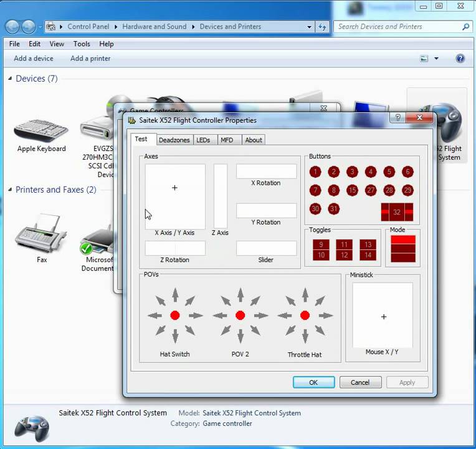Click the Throttle Hat center red dot

click(305, 316)
